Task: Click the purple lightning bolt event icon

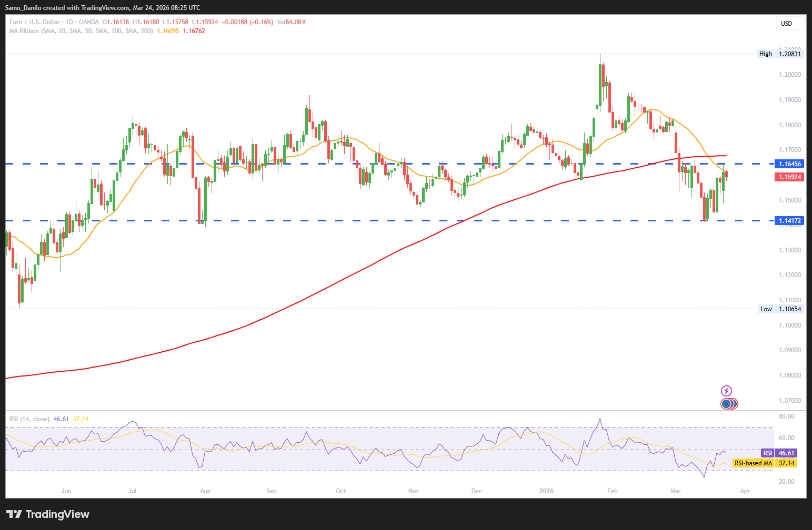Action: (x=726, y=391)
